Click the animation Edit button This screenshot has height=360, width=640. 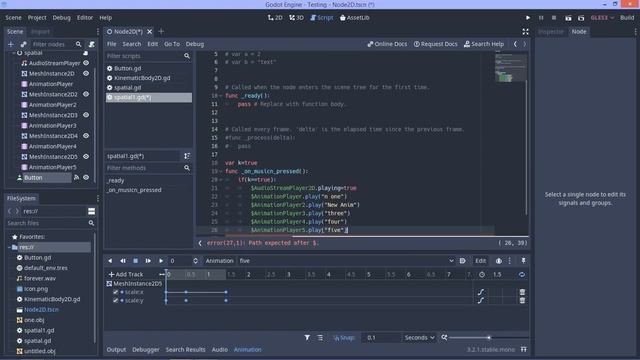480,261
